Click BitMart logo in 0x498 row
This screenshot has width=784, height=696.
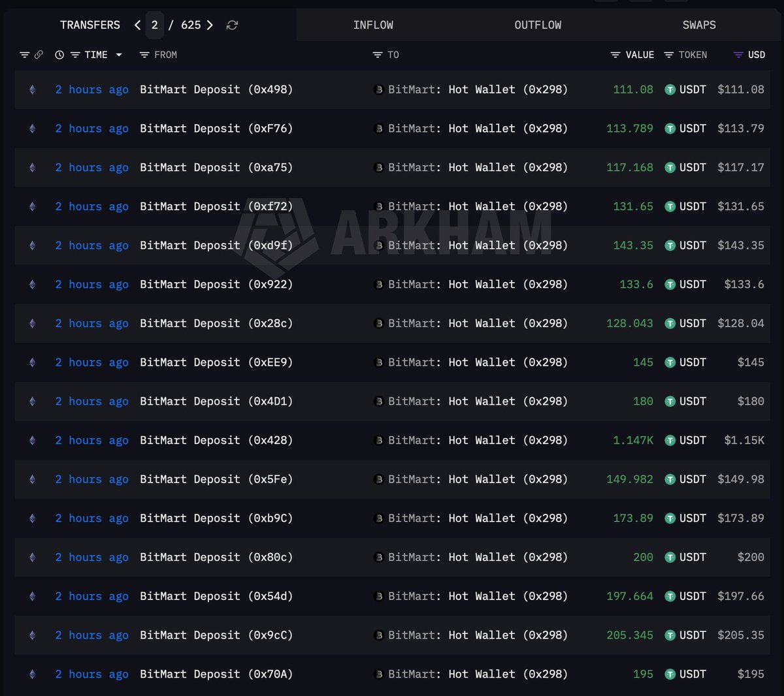(x=378, y=89)
